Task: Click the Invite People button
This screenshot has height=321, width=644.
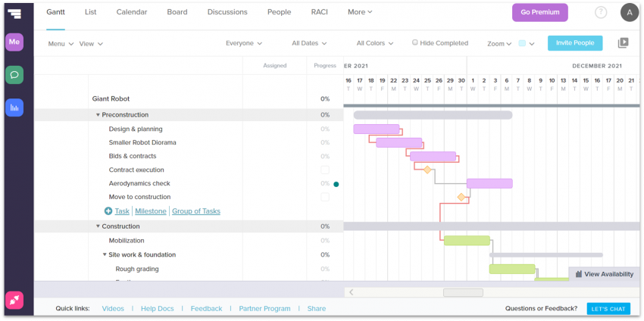Action: pos(575,43)
